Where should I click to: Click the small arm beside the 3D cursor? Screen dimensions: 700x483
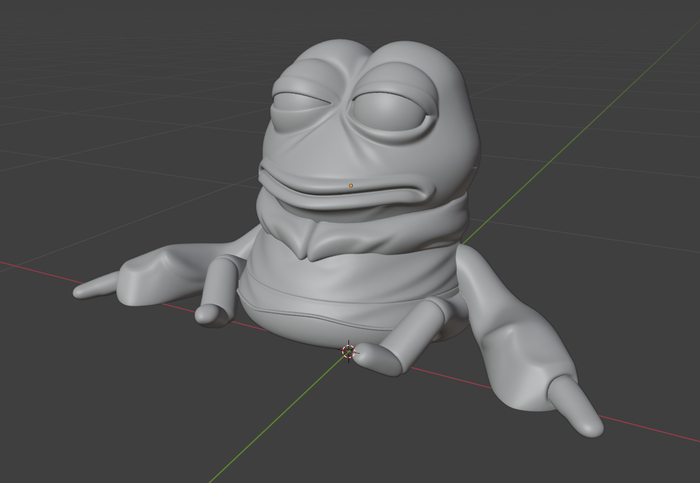click(x=395, y=352)
